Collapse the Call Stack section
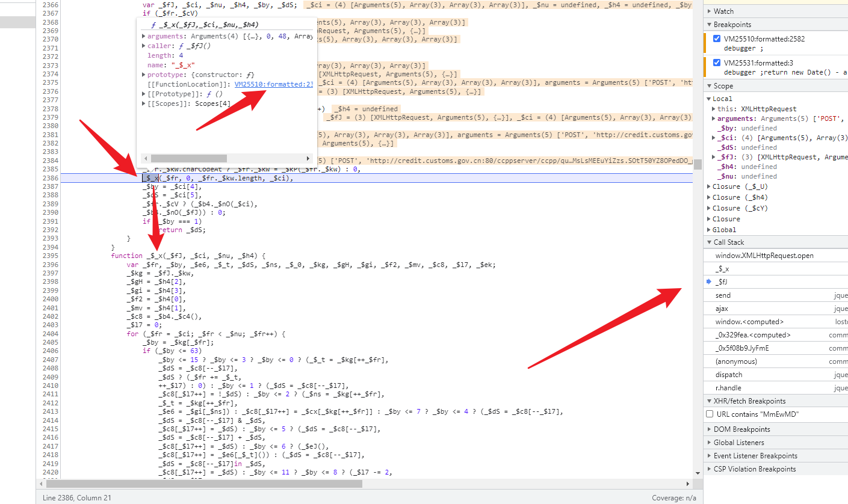This screenshot has width=848, height=504. (x=708, y=242)
